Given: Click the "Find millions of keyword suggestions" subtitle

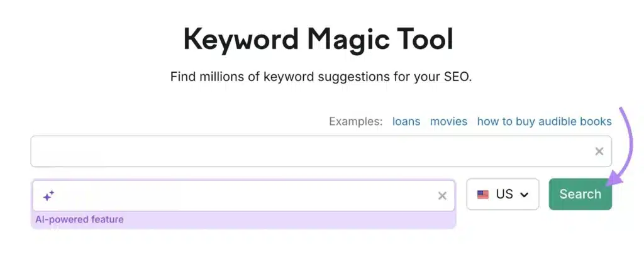Looking at the screenshot, I should coord(321,77).
